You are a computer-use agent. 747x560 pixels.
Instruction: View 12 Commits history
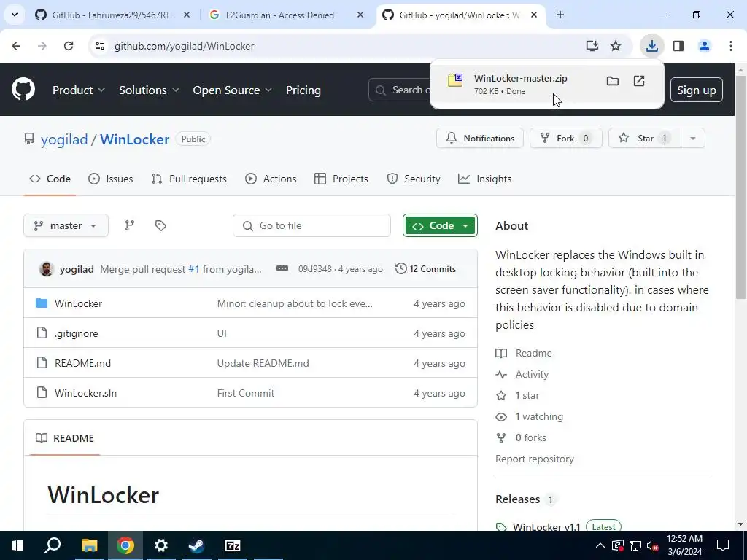[x=425, y=268]
